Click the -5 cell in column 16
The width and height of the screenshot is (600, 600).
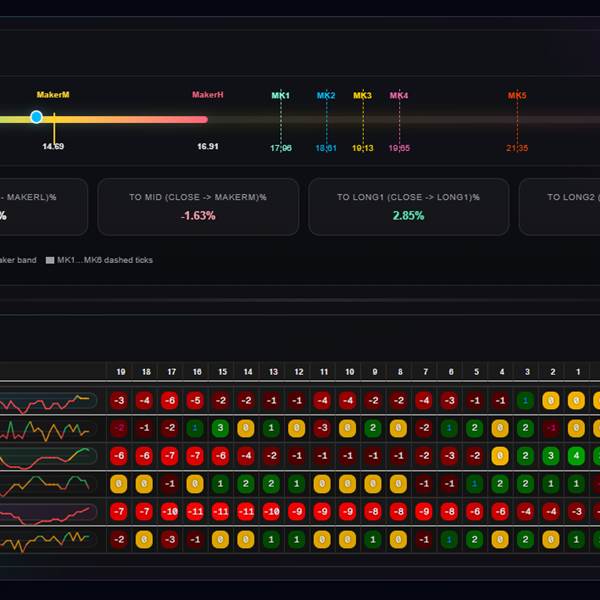pos(195,401)
